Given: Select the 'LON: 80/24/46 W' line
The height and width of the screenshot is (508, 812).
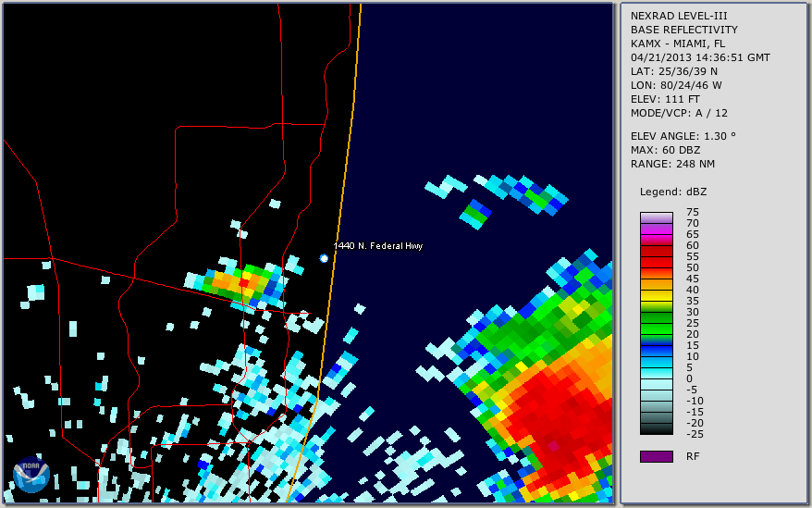Looking at the screenshot, I should 676,85.
